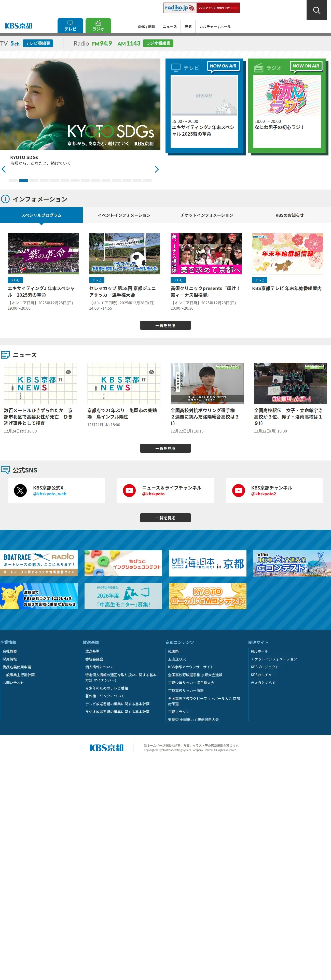Open 番組審議会 footer link
The image size is (331, 980).
click(94, 659)
